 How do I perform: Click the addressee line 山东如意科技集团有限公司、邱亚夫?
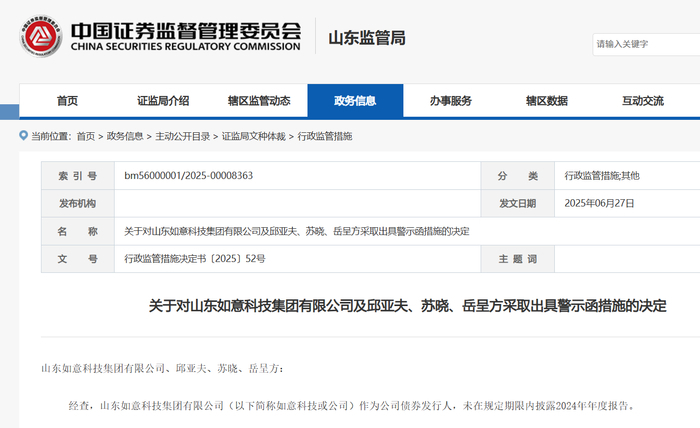(x=162, y=369)
